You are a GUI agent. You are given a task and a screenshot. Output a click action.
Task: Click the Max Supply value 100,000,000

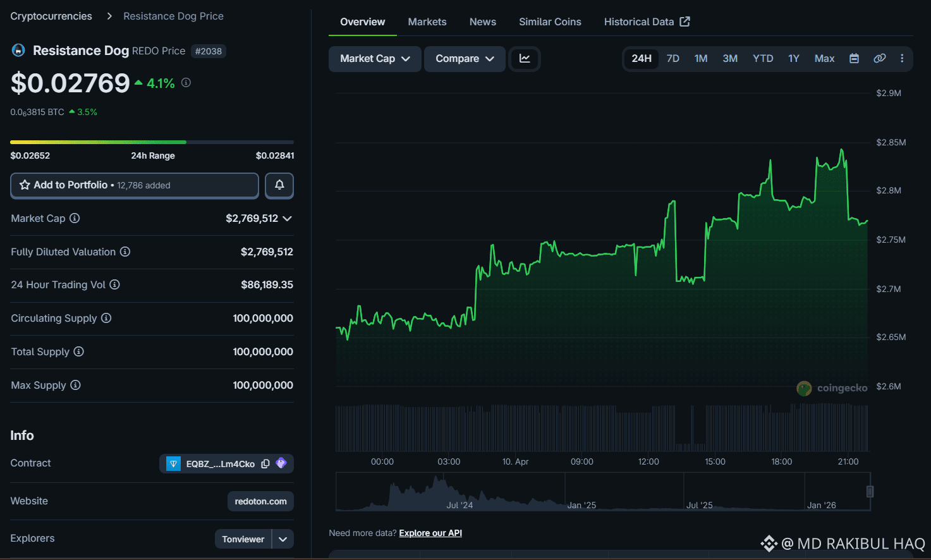point(263,386)
